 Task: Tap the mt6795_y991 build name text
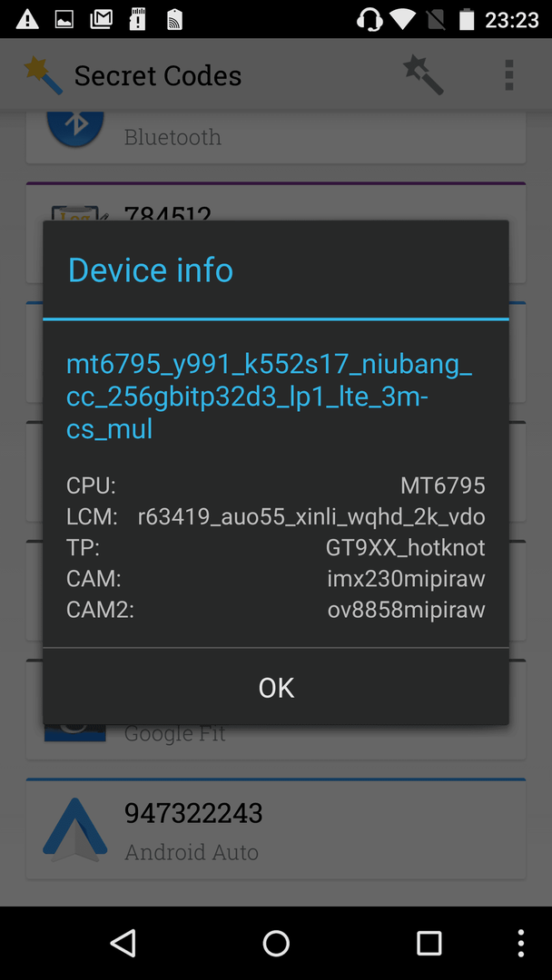[270, 397]
